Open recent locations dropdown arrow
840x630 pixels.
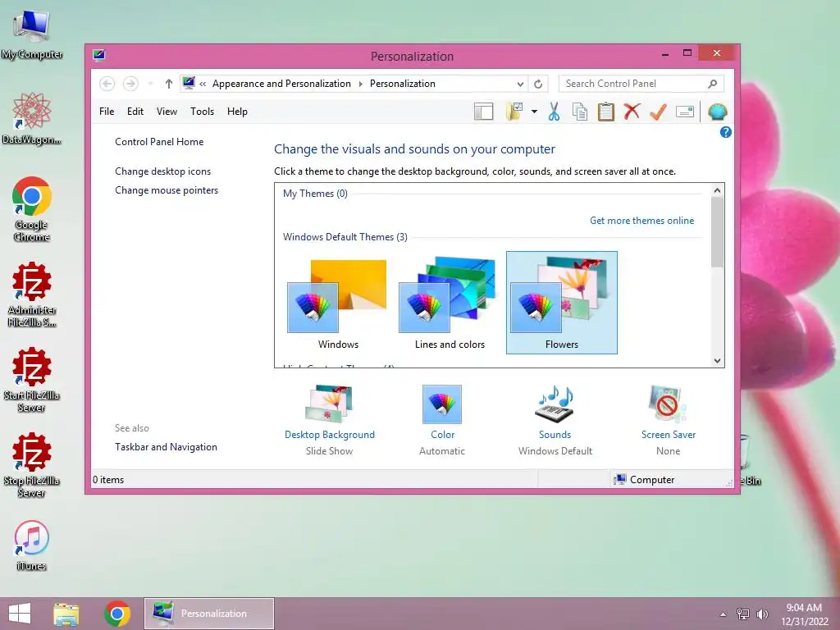coord(151,84)
